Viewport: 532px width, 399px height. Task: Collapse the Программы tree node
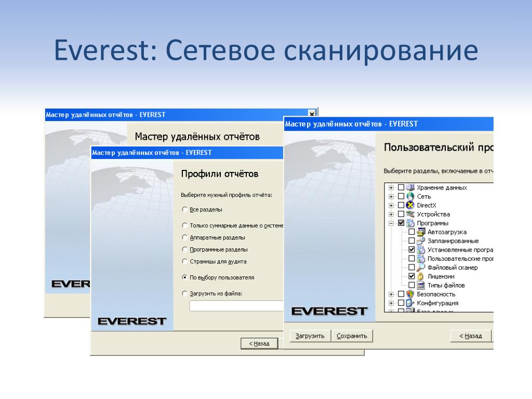click(391, 223)
